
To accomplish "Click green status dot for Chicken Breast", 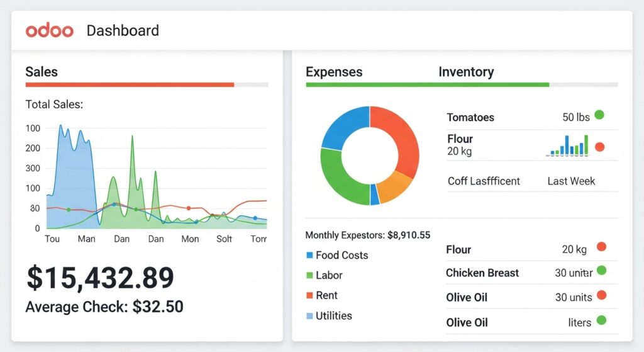I will point(601,271).
